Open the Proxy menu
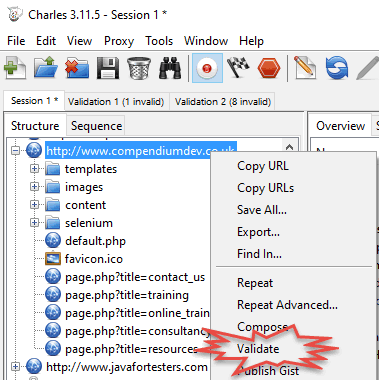Image resolution: width=379 pixels, height=380 pixels. point(119,41)
